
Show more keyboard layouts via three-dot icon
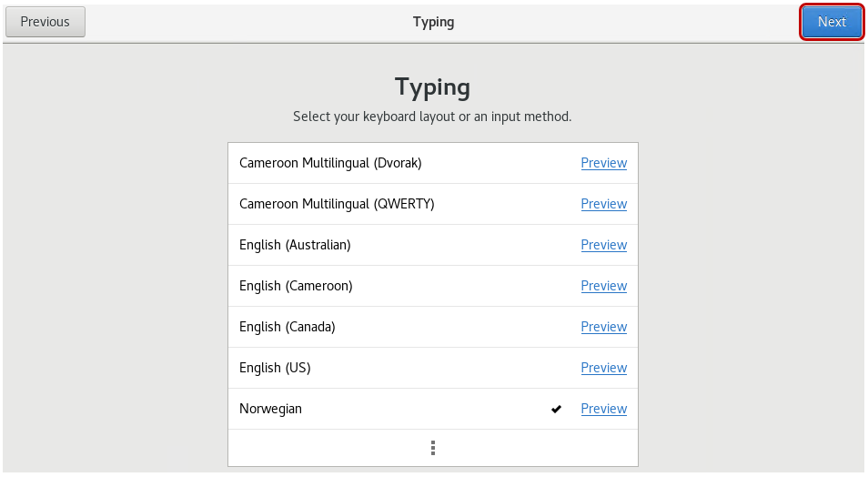pos(433,448)
